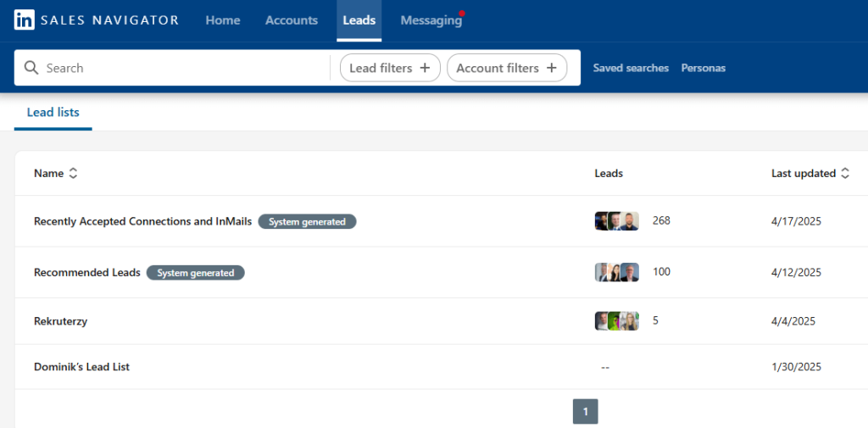Screen dimensions: 868x428
Task: Select the Lead lists tab
Action: 53,113
